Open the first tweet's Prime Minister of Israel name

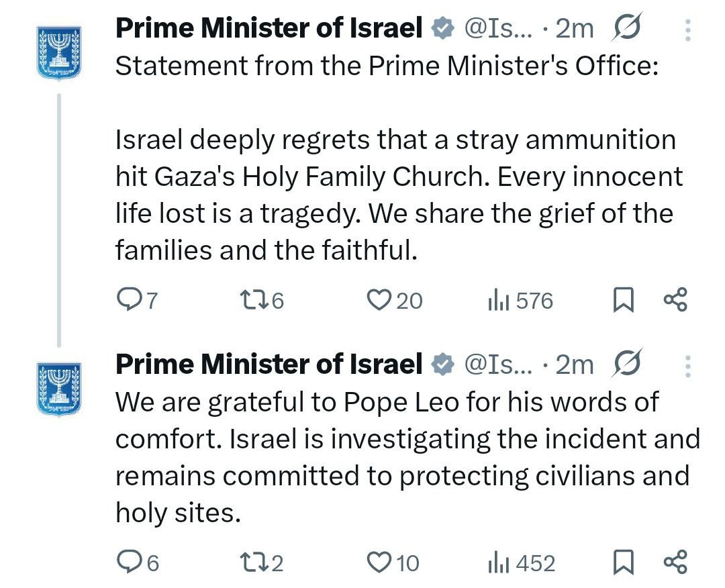click(269, 28)
